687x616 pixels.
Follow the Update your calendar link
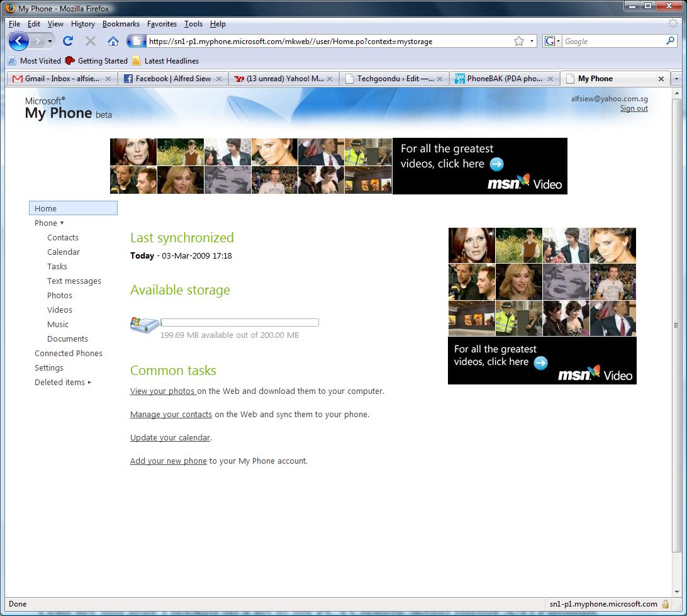coord(170,438)
